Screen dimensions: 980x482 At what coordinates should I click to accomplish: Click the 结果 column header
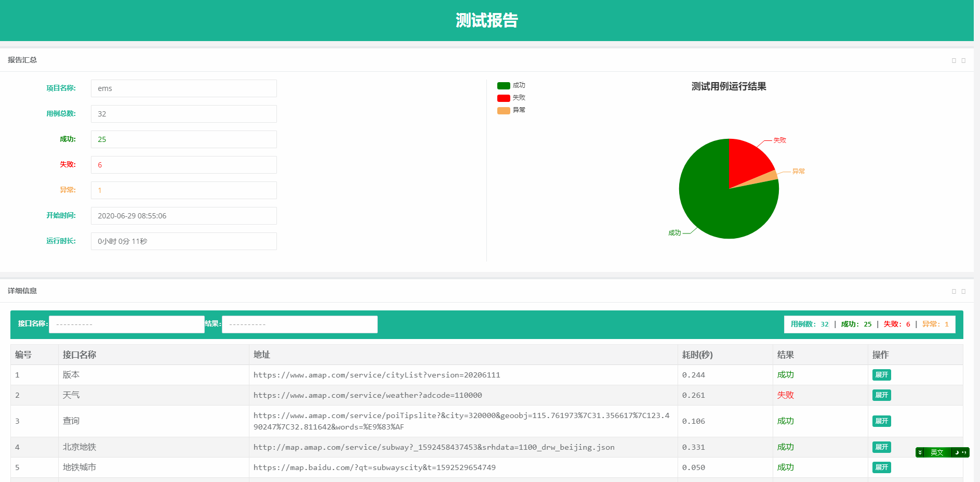pyautogui.click(x=820, y=355)
